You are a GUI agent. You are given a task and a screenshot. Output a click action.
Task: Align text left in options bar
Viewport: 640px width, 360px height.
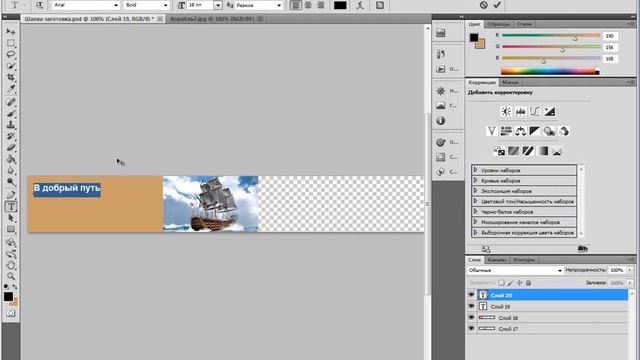click(x=296, y=5)
